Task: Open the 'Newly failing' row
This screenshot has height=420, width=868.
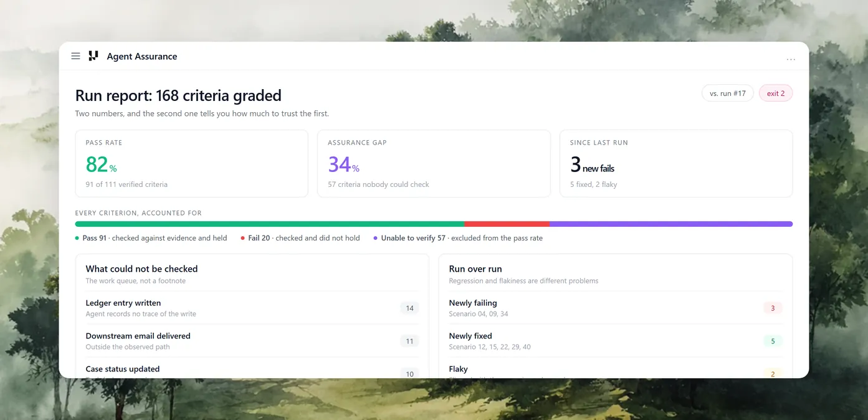Action: pos(616,308)
